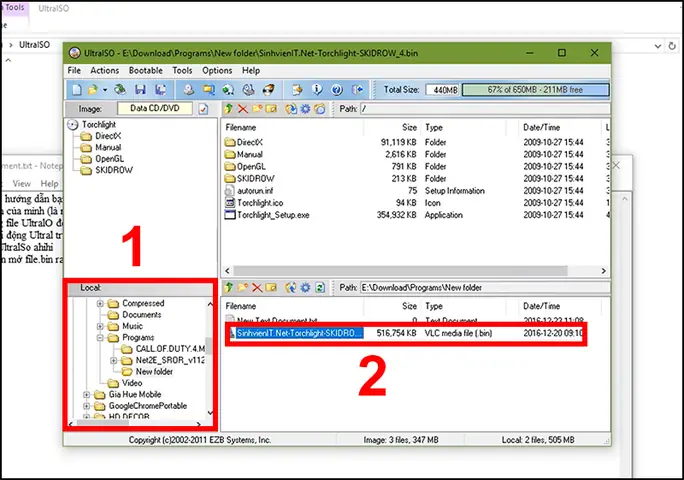Select the New folder item in local tree
This screenshot has height=480, width=684.
pyautogui.click(x=154, y=372)
